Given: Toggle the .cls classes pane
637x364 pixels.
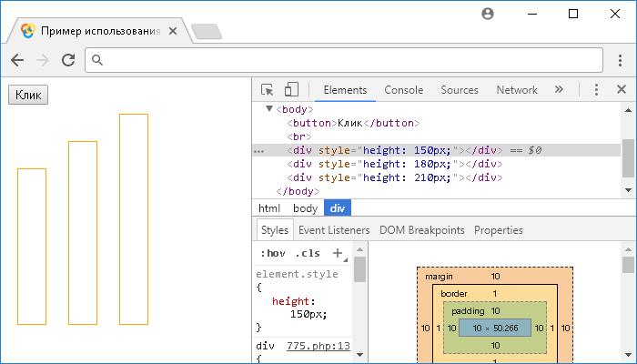Looking at the screenshot, I should [308, 253].
